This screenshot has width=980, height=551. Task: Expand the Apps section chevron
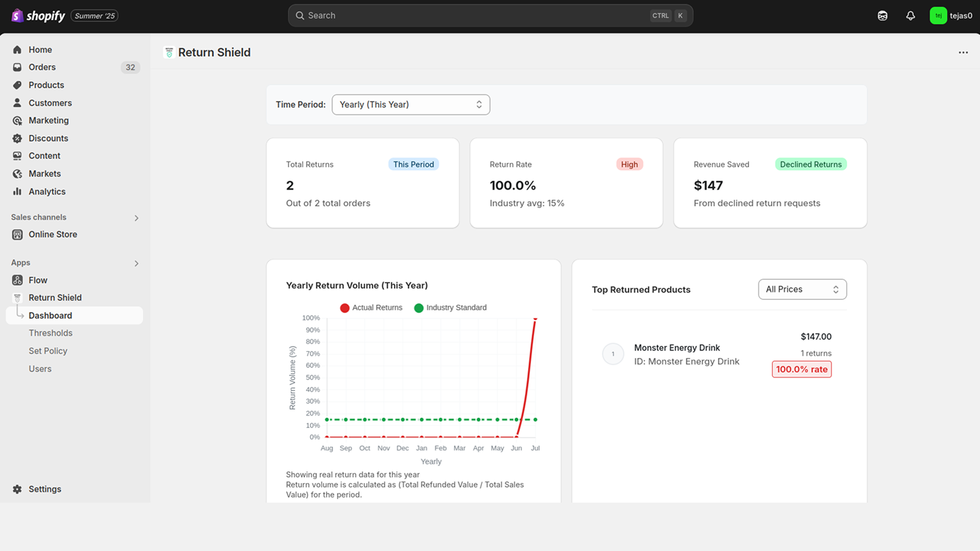click(x=136, y=263)
